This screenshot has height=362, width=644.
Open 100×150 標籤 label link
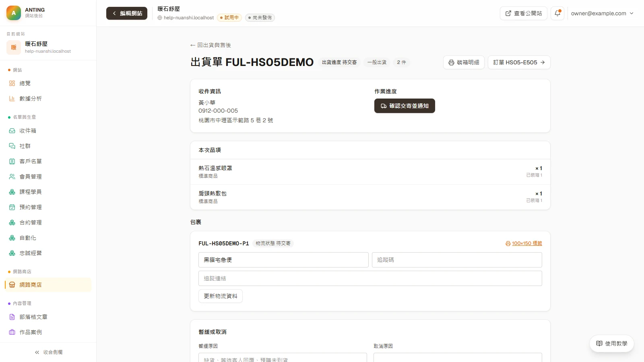point(524,243)
